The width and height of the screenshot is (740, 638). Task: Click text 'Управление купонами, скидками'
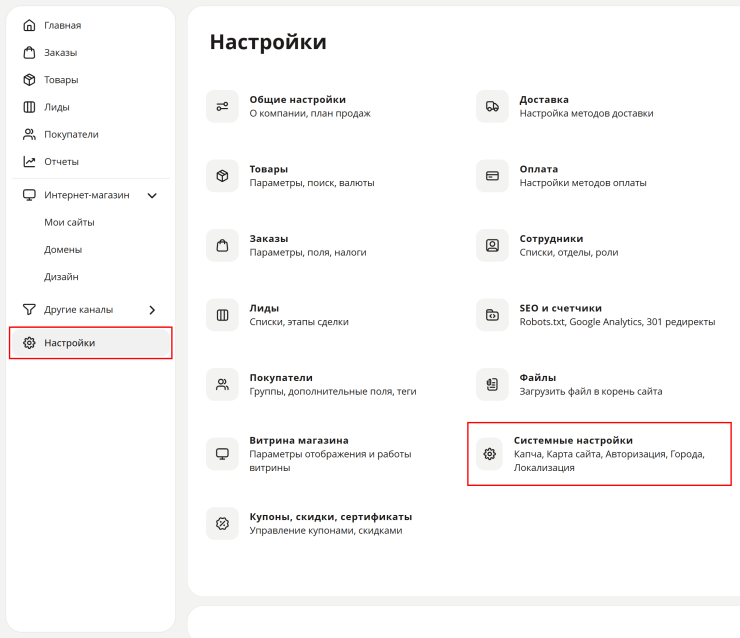pos(326,530)
